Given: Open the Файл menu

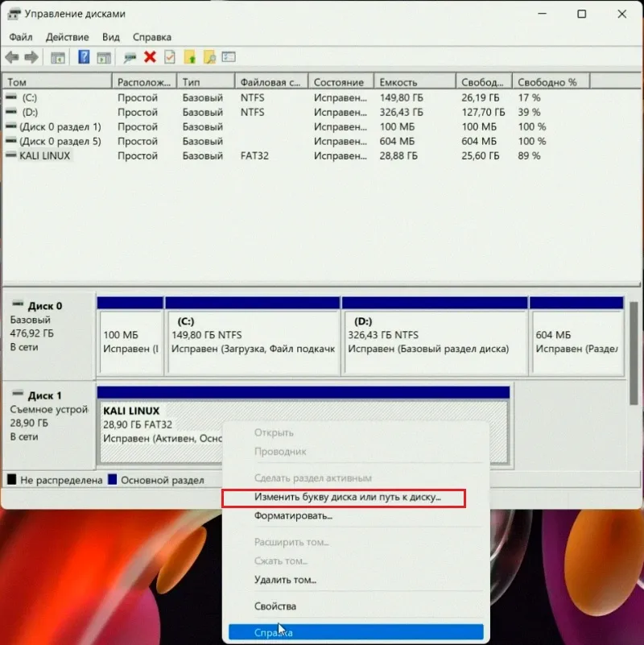Looking at the screenshot, I should pyautogui.click(x=21, y=37).
